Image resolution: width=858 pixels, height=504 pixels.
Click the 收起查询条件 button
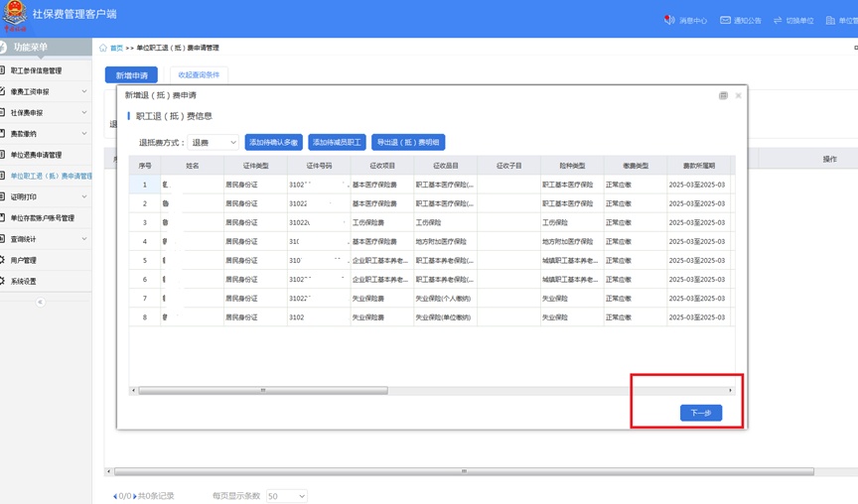pos(199,75)
